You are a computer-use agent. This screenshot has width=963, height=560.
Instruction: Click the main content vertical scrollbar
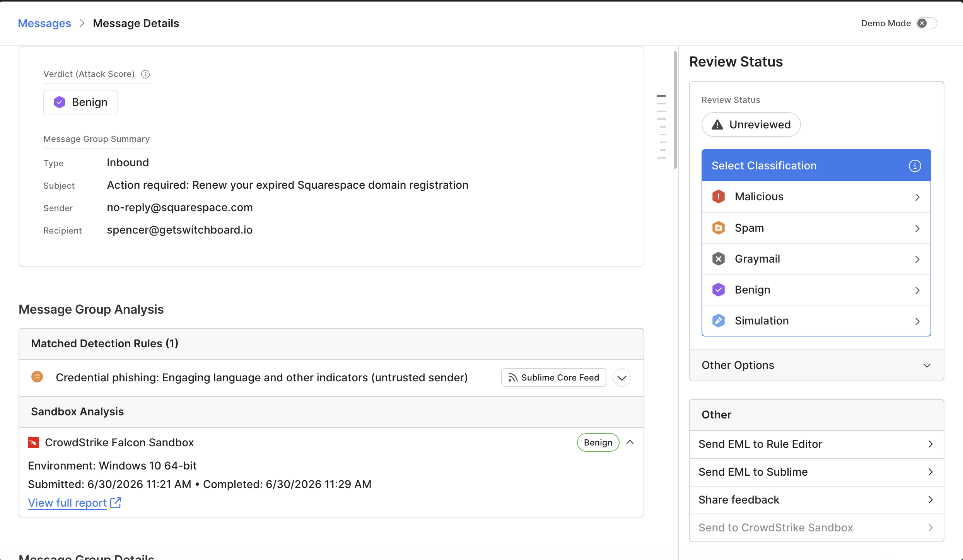(x=675, y=110)
